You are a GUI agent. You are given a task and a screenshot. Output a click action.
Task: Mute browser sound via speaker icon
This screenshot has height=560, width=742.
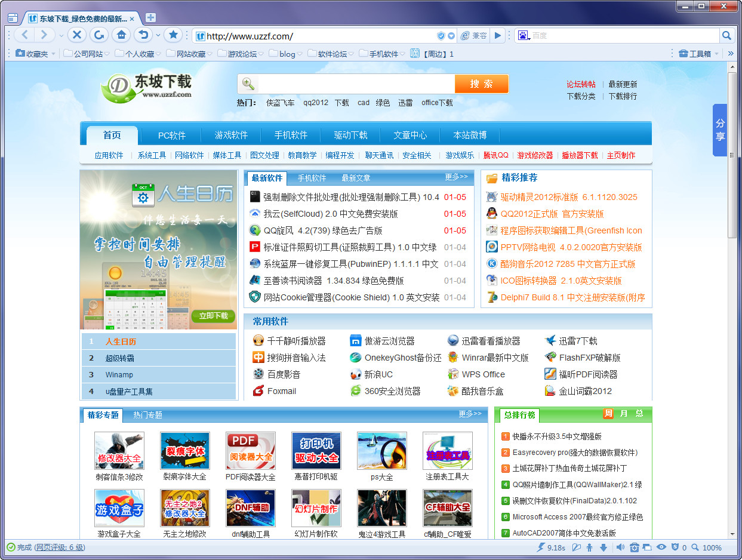point(620,547)
